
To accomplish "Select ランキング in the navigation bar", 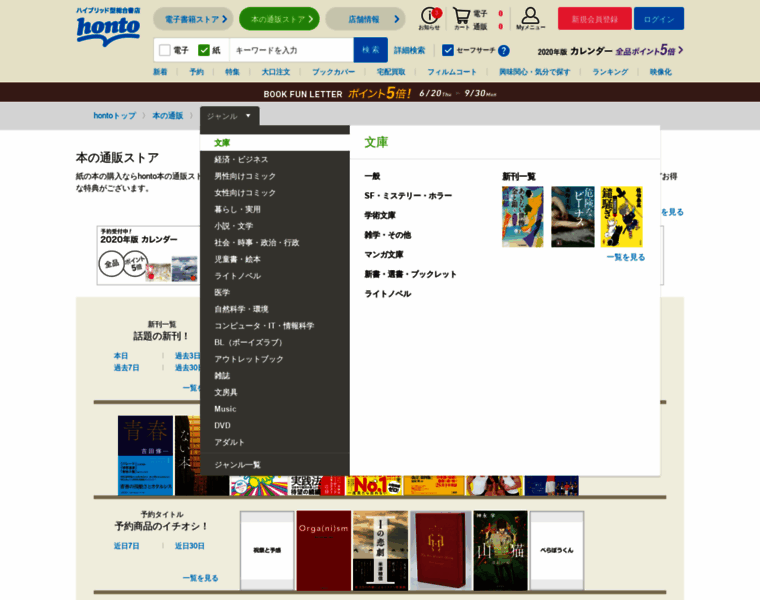I will [x=610, y=72].
